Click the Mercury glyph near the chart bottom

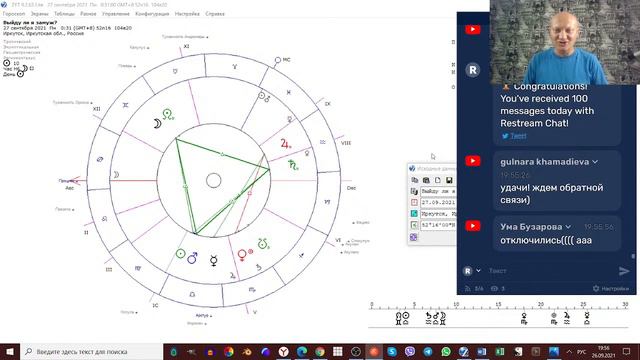click(213, 261)
